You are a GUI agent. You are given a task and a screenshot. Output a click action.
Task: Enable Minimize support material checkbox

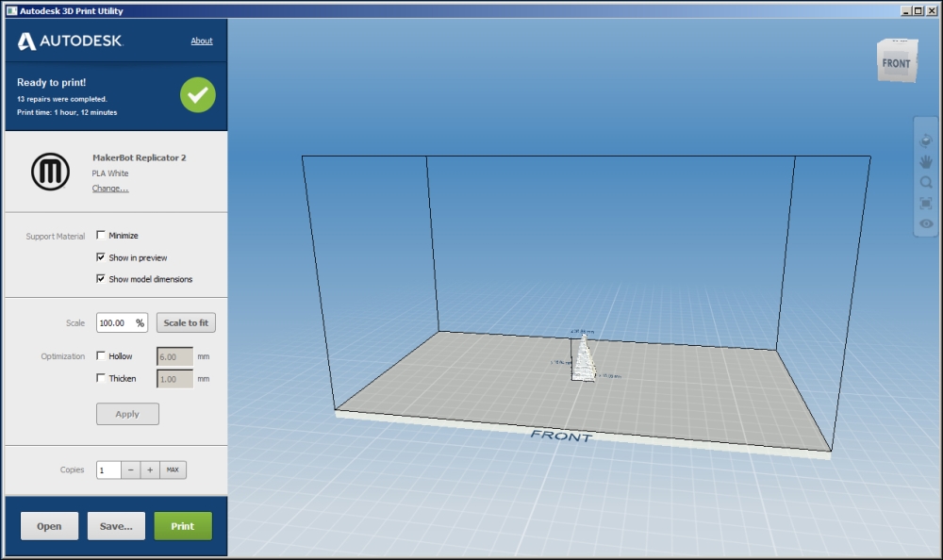point(101,235)
